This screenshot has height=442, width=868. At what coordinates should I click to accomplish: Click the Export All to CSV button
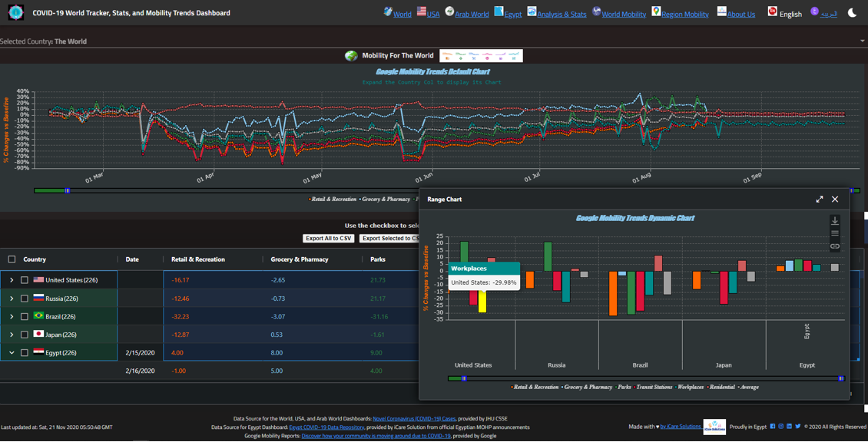[328, 238]
